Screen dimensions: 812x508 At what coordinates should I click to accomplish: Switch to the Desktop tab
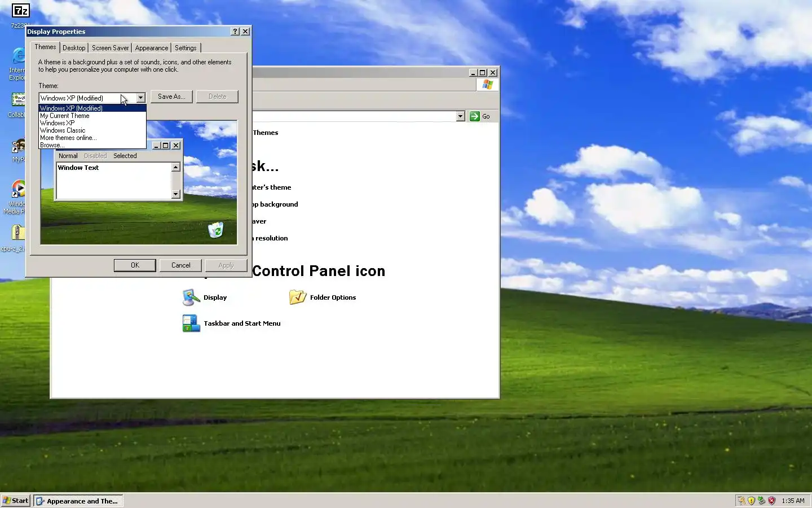(74, 48)
